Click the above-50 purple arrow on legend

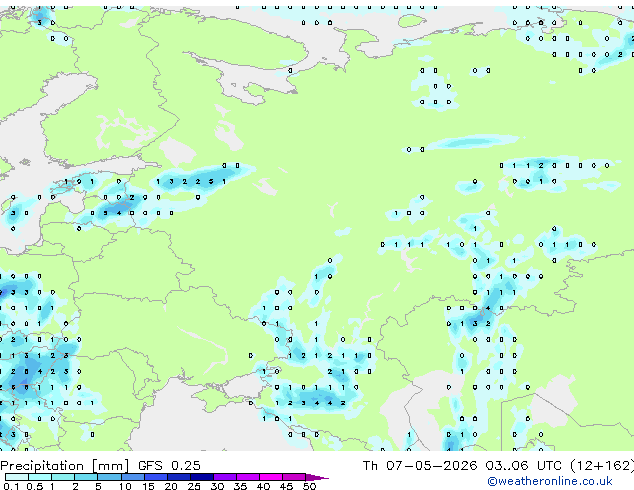click(317, 477)
